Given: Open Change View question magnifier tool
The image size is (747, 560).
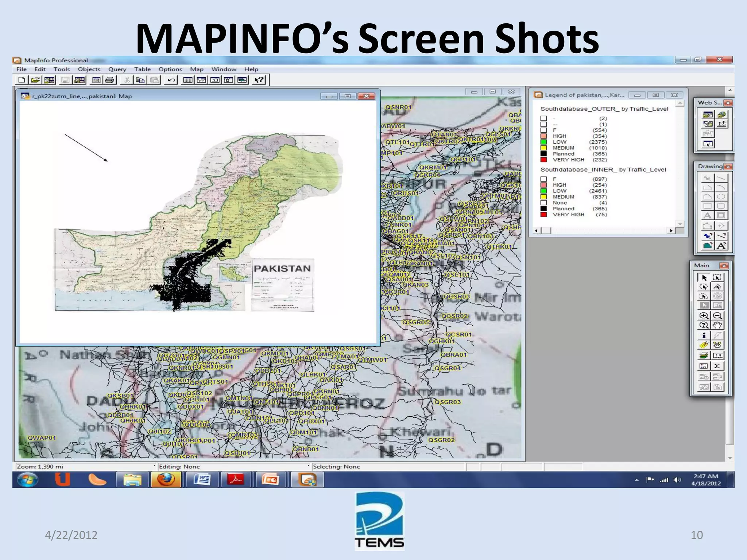Looking at the screenshot, I should click(704, 325).
